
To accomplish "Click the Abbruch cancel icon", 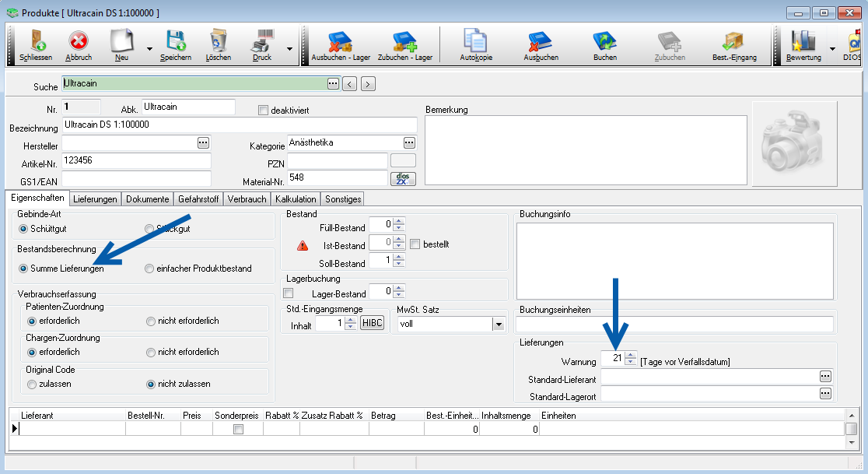I will coord(79,41).
